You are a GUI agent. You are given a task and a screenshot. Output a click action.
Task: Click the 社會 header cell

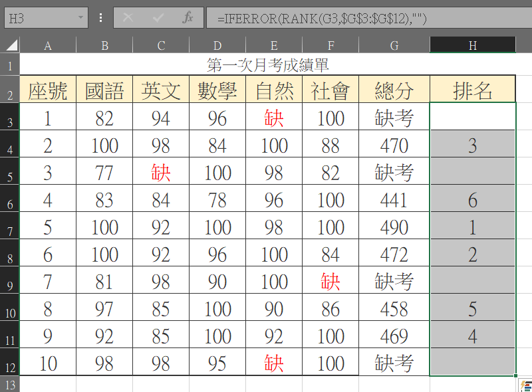coord(331,90)
